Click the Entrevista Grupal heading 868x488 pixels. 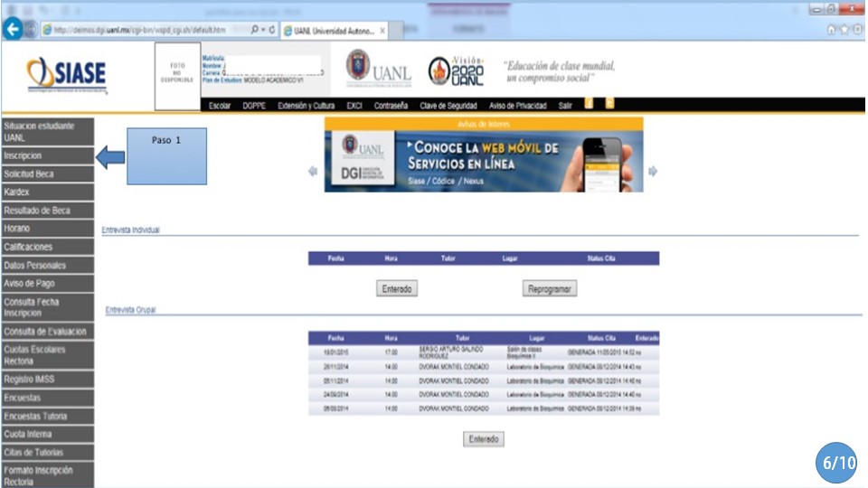[x=130, y=310]
